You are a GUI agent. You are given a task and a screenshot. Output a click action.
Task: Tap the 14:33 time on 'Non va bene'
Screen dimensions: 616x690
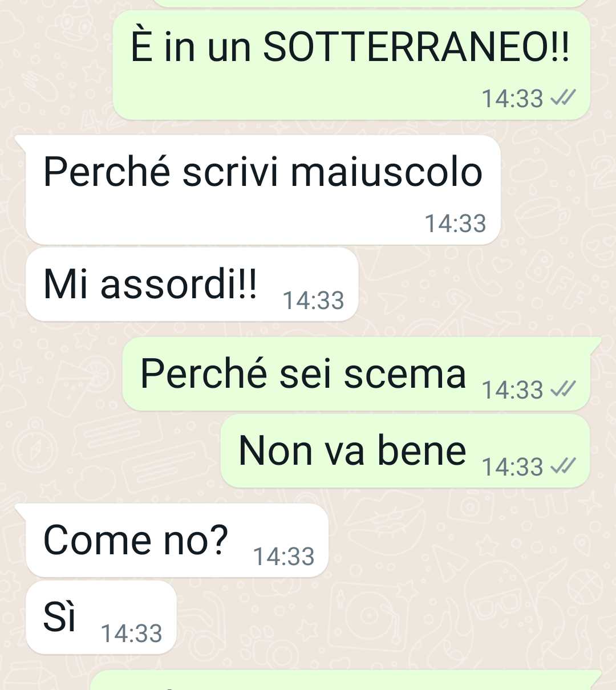(x=512, y=467)
